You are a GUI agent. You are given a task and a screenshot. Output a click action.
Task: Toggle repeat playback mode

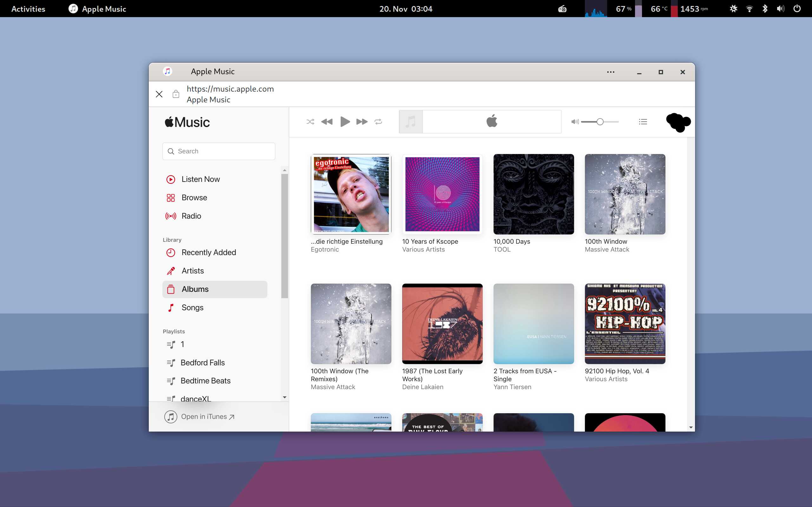pyautogui.click(x=378, y=122)
